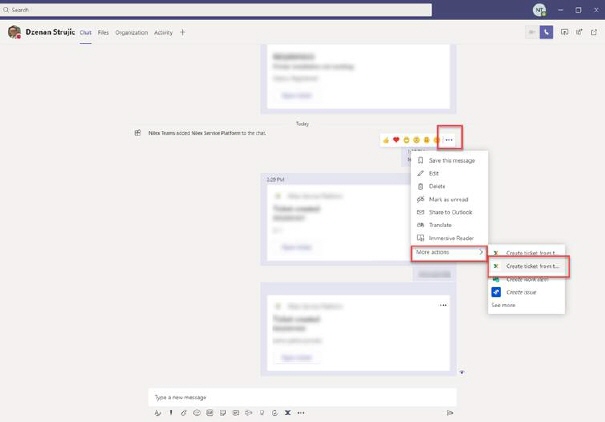Send the message with the arrow icon
This screenshot has width=605, height=422.
pyautogui.click(x=450, y=412)
